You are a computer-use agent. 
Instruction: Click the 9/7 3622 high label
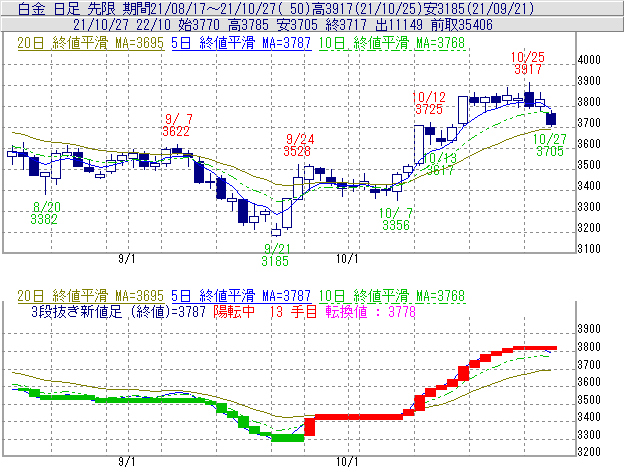click(x=176, y=125)
